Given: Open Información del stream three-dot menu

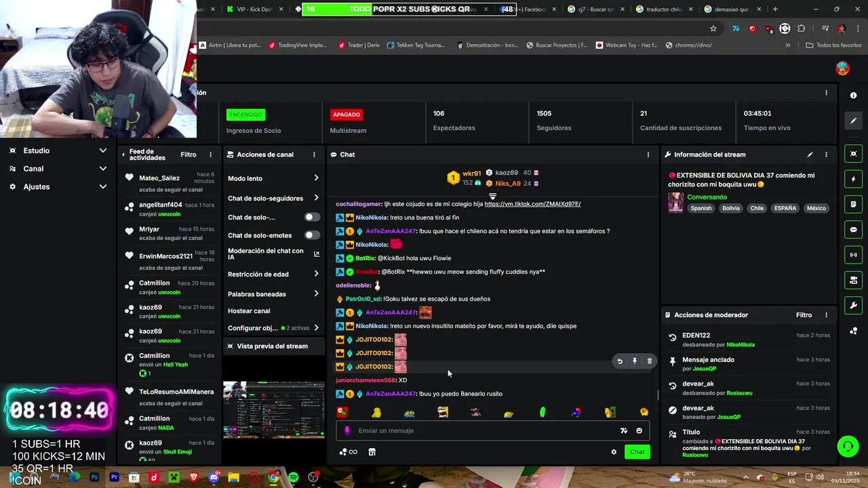Looking at the screenshot, I should coord(826,155).
